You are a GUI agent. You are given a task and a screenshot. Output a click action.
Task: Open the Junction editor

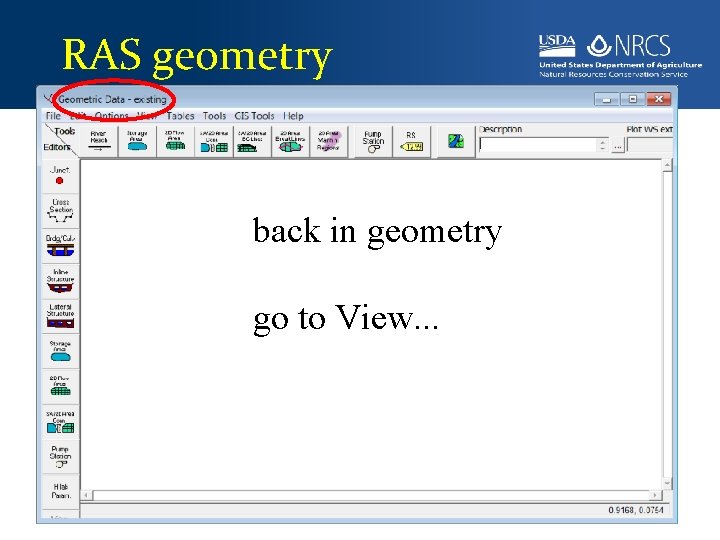[x=60, y=176]
